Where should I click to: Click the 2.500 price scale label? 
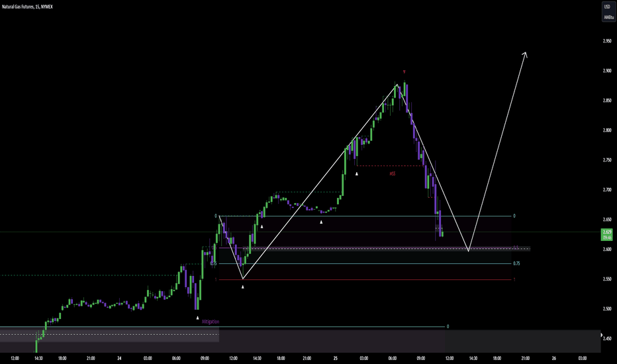coord(607,309)
